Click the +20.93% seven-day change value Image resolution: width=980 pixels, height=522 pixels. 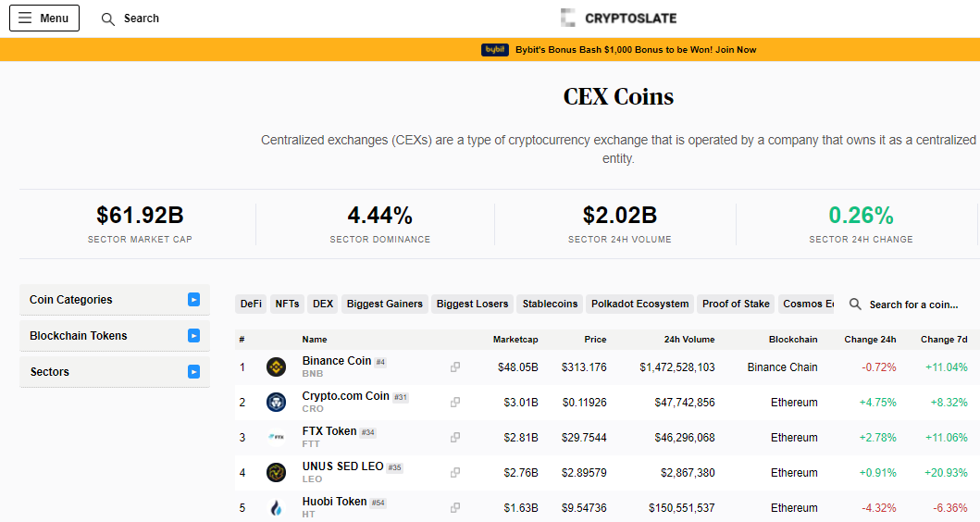[x=947, y=473]
